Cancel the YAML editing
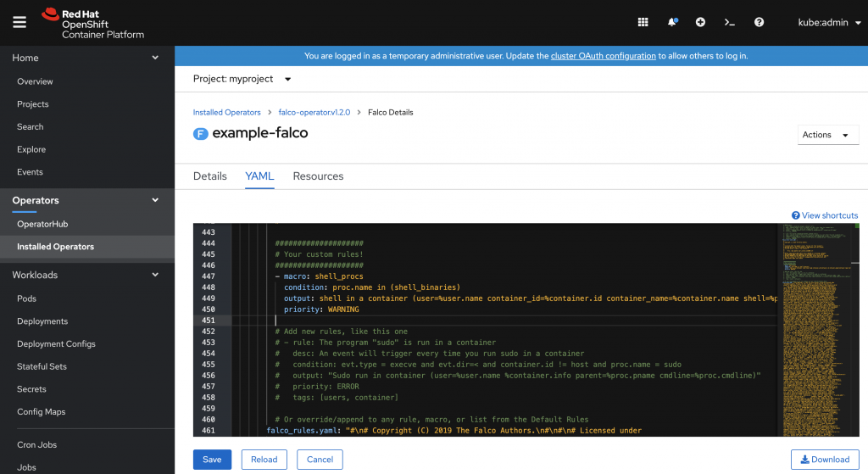Viewport: 868px width, 474px height. coord(320,460)
